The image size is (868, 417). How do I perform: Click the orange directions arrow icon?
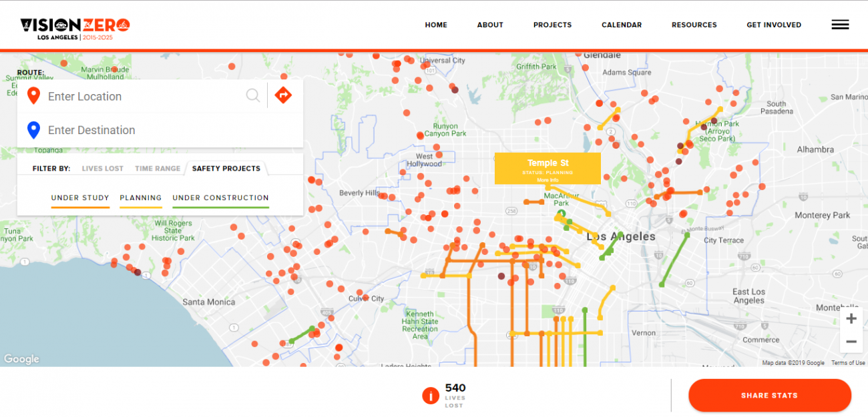pos(283,95)
